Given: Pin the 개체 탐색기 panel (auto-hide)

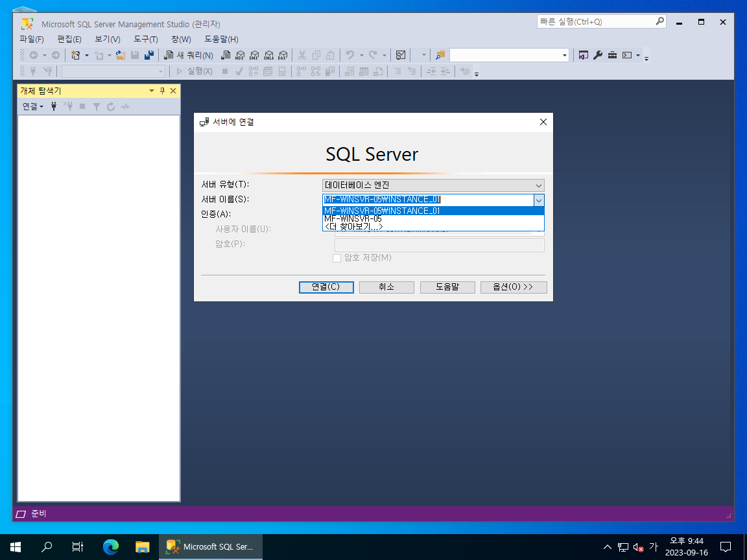Looking at the screenshot, I should click(x=163, y=91).
